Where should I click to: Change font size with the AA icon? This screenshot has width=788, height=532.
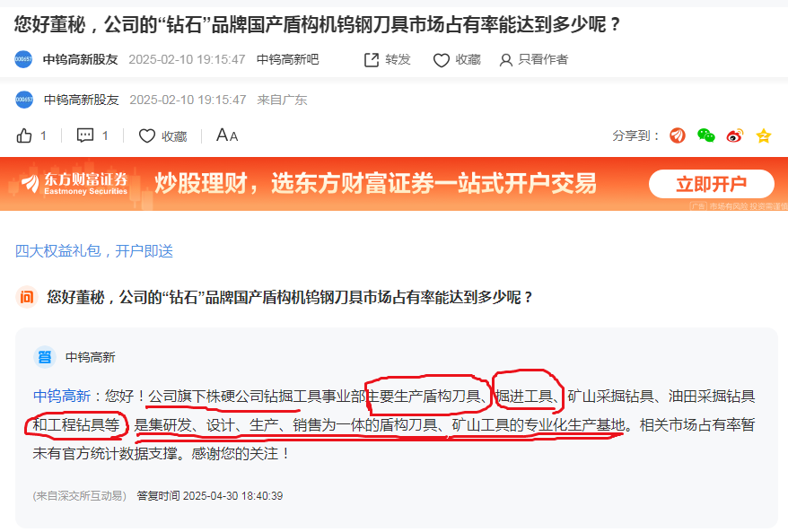227,135
